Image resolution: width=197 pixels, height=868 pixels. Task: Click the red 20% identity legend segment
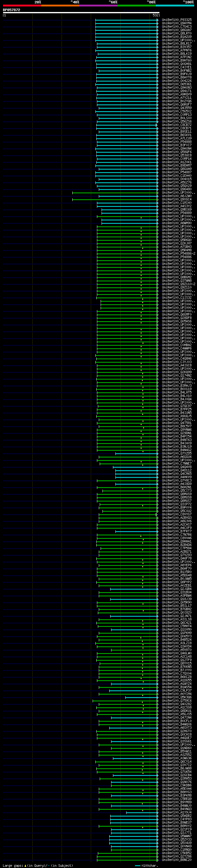pos(22,6)
